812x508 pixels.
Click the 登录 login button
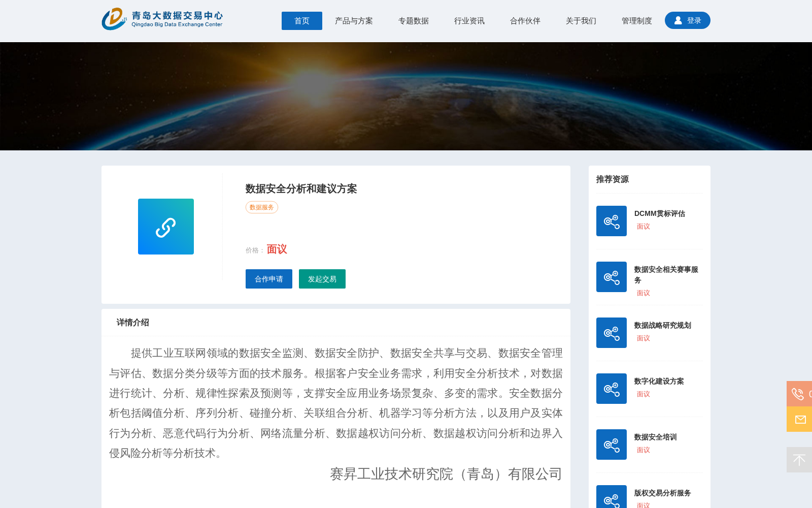(688, 20)
